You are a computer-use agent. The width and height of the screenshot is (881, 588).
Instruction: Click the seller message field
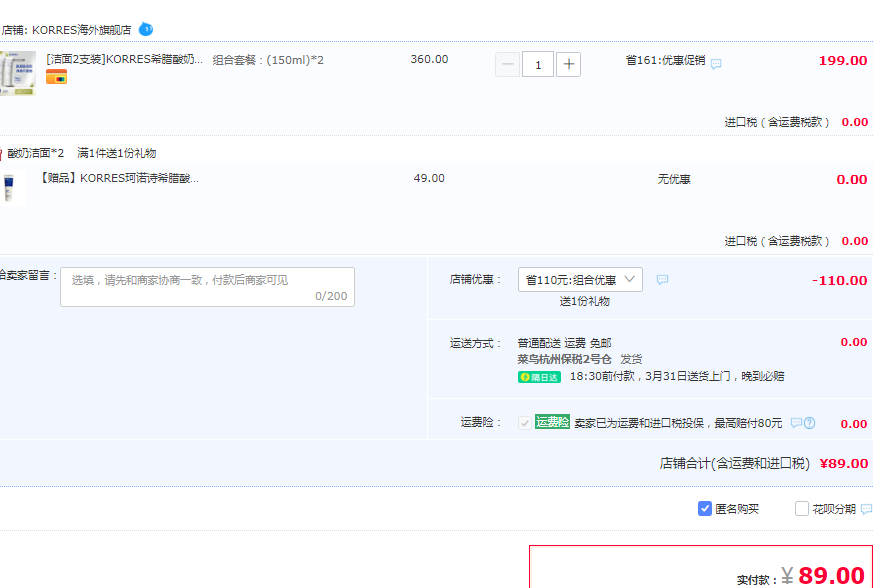(207, 287)
